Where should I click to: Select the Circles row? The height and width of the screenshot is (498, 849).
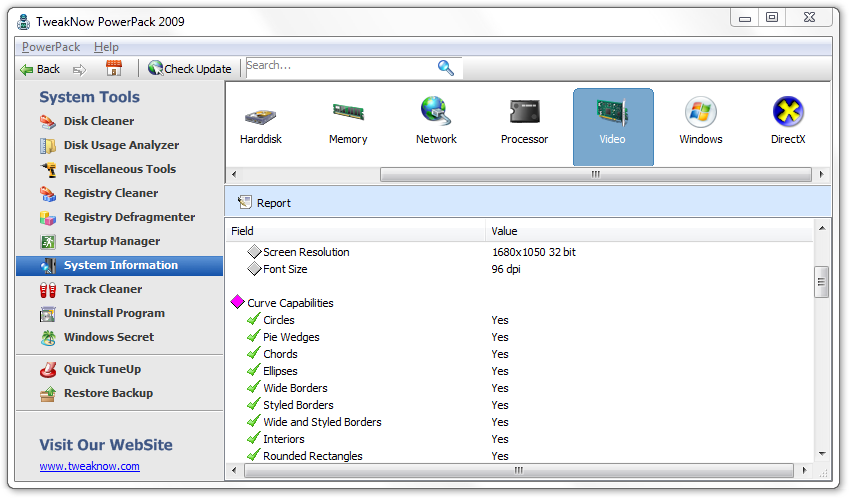520,320
